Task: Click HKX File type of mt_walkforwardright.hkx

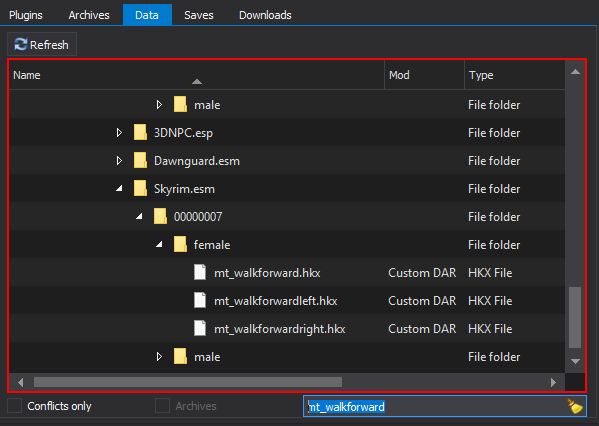Action: point(490,329)
